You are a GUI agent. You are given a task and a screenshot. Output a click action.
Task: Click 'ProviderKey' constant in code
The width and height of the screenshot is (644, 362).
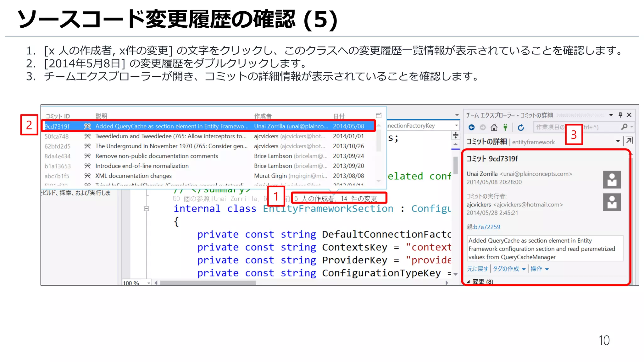tap(355, 260)
